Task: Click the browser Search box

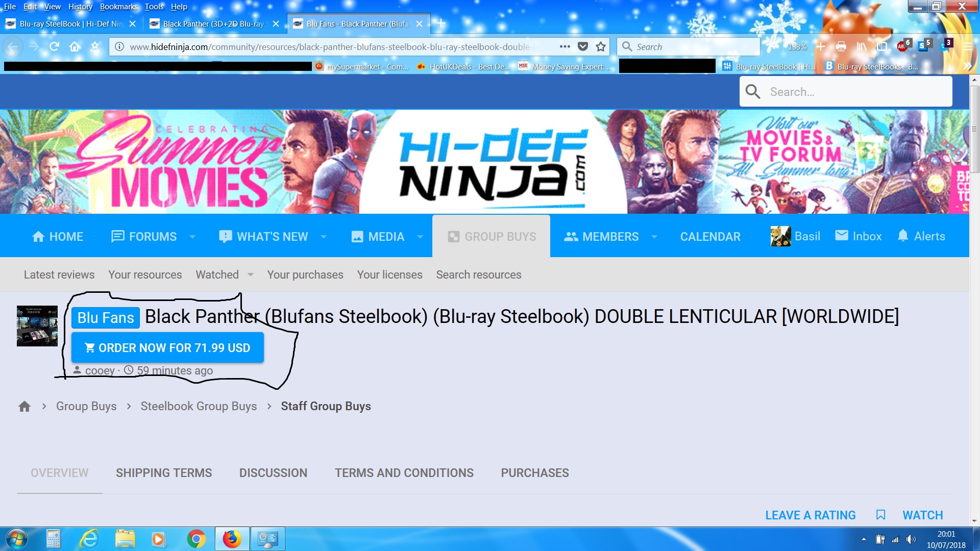Action: point(689,47)
